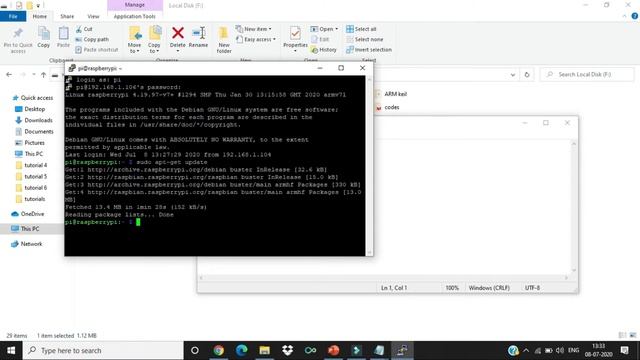Click the PuTTY title bar system icon
640x360 pixels.
pos(72,68)
